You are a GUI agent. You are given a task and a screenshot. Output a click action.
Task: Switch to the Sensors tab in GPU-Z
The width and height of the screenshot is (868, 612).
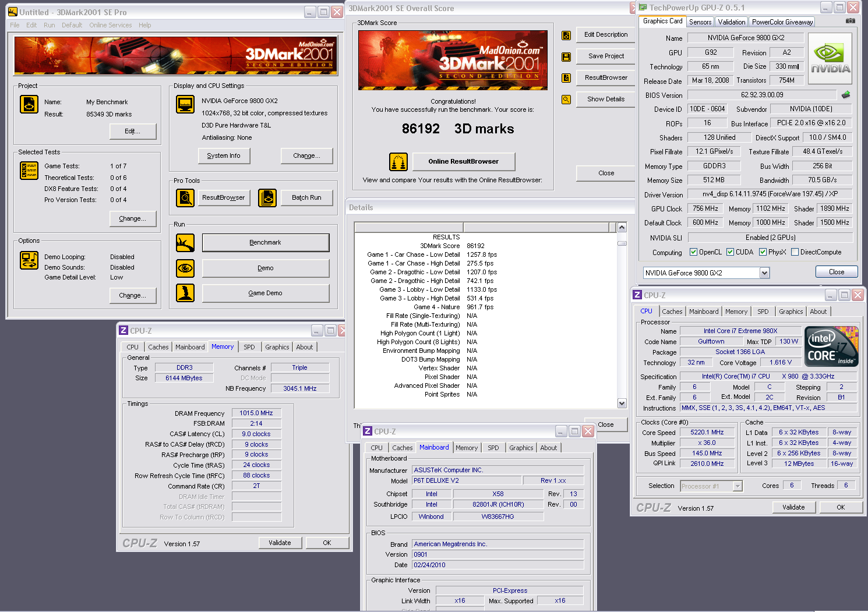pos(700,22)
